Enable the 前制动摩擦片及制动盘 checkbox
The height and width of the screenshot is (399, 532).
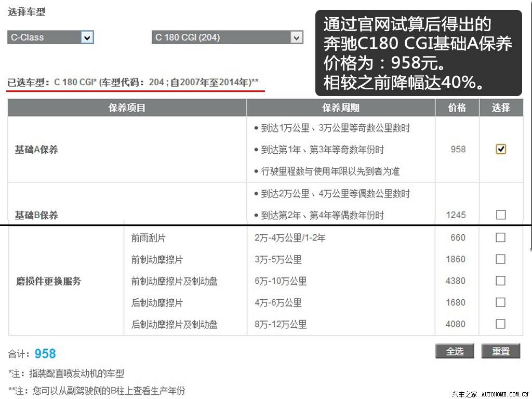[500, 281]
